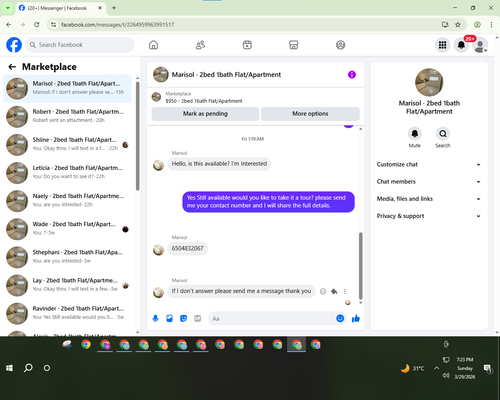Open Chrome three-dot menu

491,24
